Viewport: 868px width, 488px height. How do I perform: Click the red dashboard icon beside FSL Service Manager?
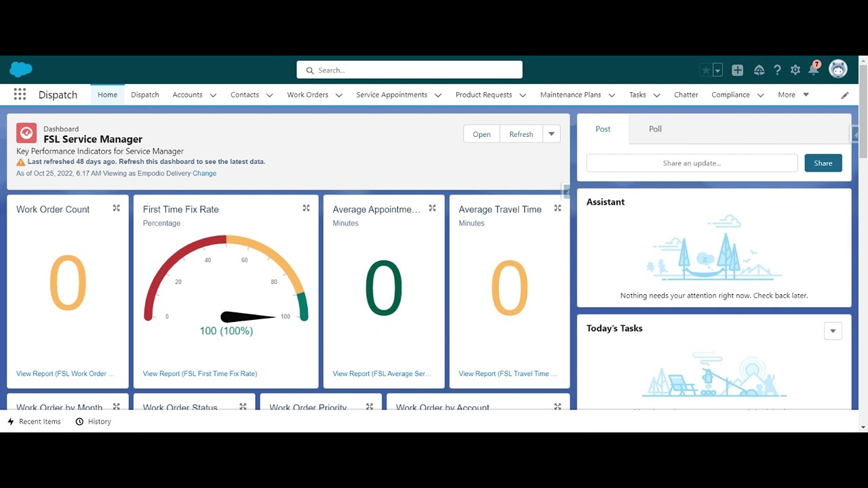click(x=26, y=133)
